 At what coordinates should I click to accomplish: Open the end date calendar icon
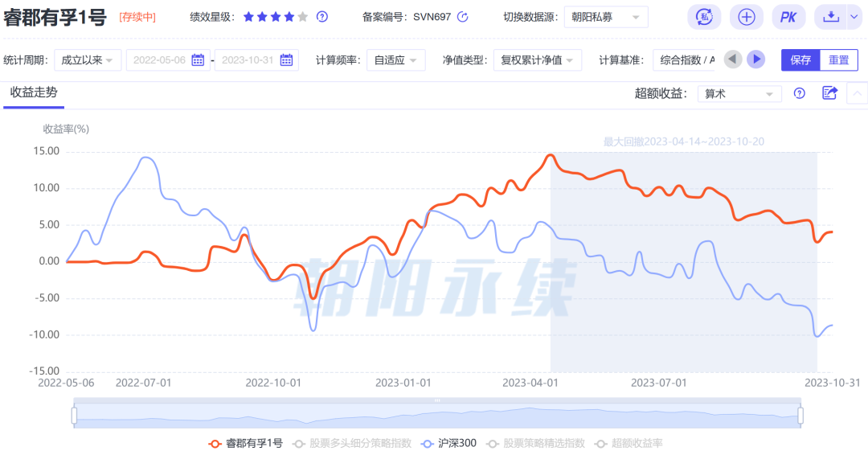[286, 59]
